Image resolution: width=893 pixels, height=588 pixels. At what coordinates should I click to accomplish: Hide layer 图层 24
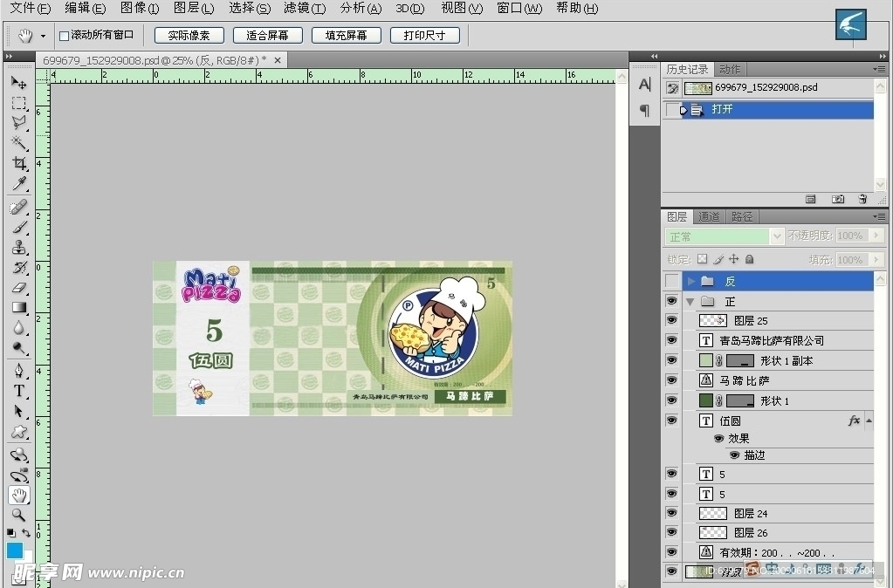672,514
